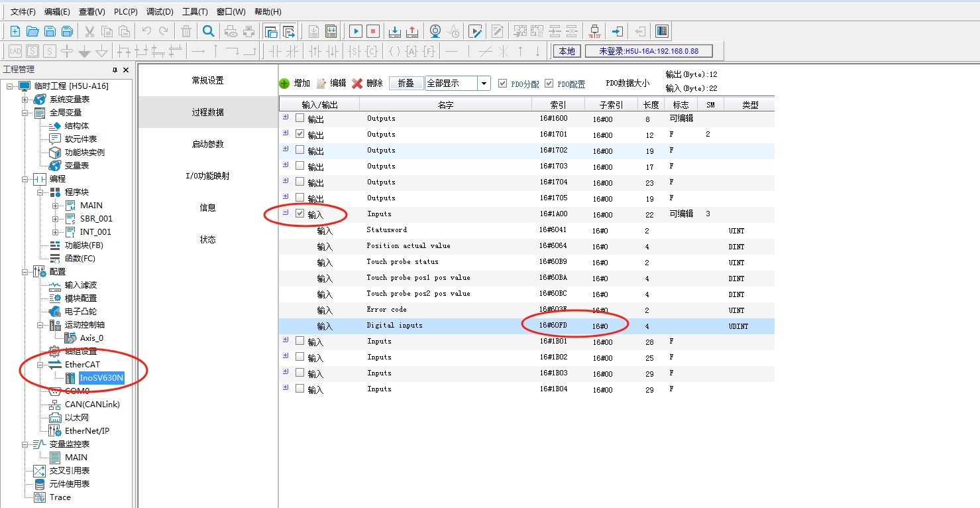Click the New project toolbar icon
980x508 pixels.
tap(15, 31)
